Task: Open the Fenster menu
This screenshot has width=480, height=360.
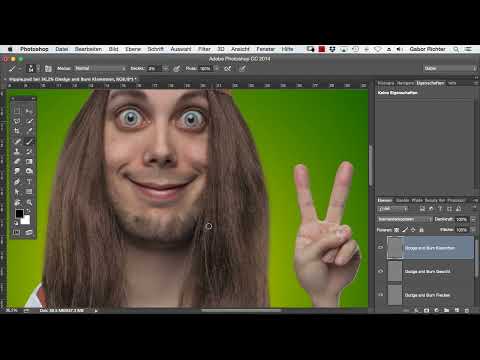Action: (265, 49)
